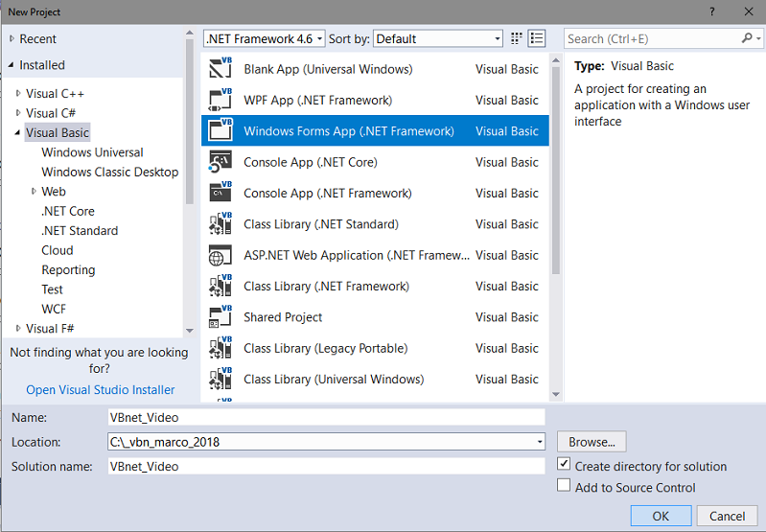This screenshot has height=532, width=766.
Task: Click the Shared Project template icon
Action: tap(221, 316)
